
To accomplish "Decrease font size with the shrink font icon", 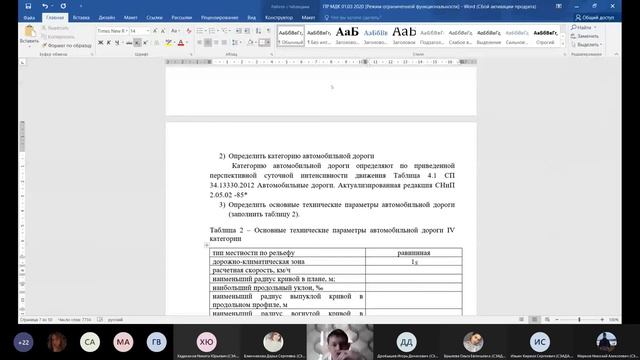I will click(163, 31).
